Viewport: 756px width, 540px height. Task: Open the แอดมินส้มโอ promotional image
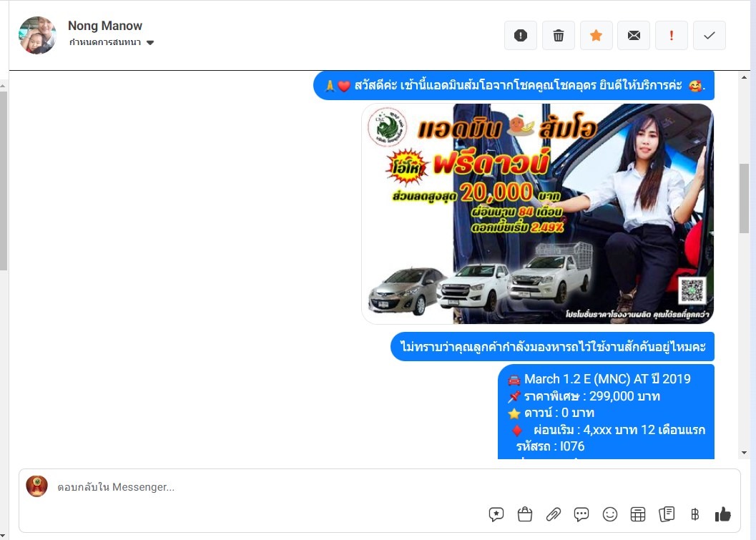click(538, 214)
